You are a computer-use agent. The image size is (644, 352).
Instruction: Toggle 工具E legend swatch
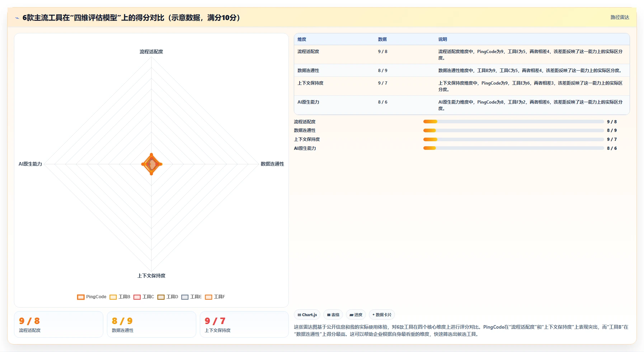click(185, 297)
